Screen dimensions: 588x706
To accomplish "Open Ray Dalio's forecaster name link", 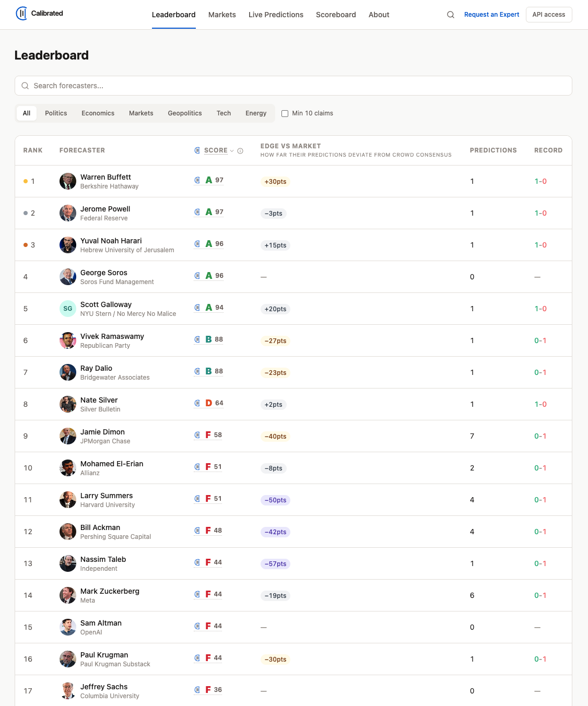I will click(x=96, y=368).
